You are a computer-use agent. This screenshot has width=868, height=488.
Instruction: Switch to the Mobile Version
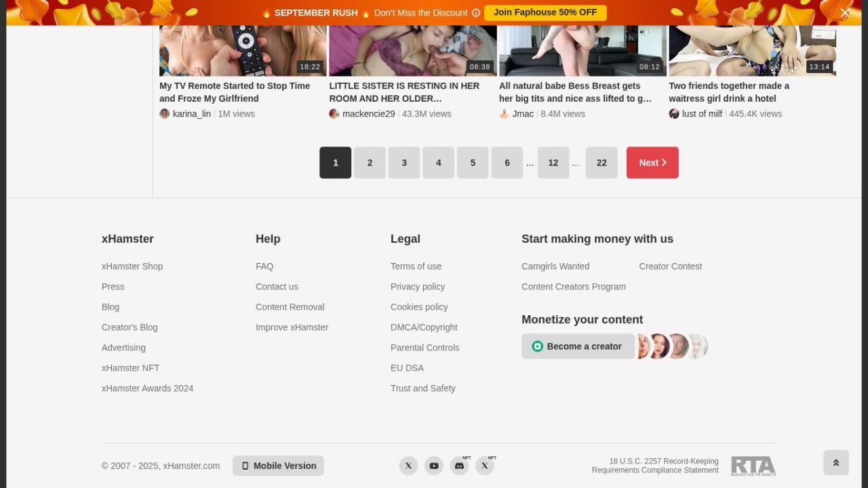coord(278,466)
